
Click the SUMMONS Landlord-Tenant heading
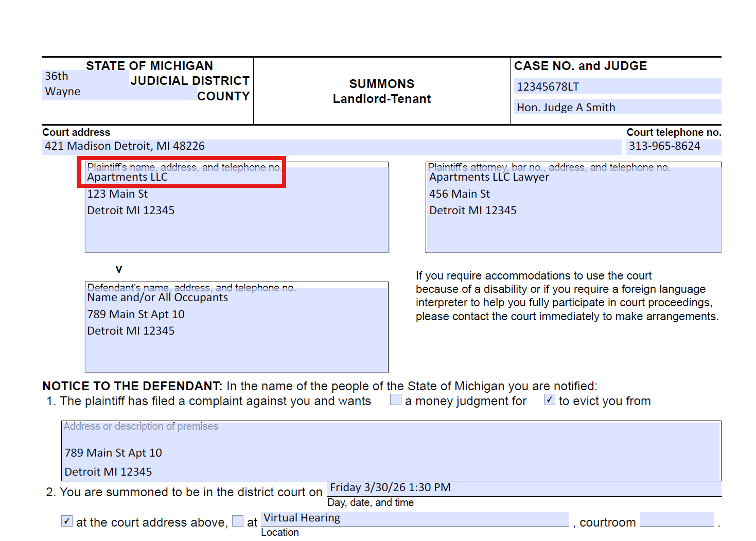pyautogui.click(x=382, y=91)
